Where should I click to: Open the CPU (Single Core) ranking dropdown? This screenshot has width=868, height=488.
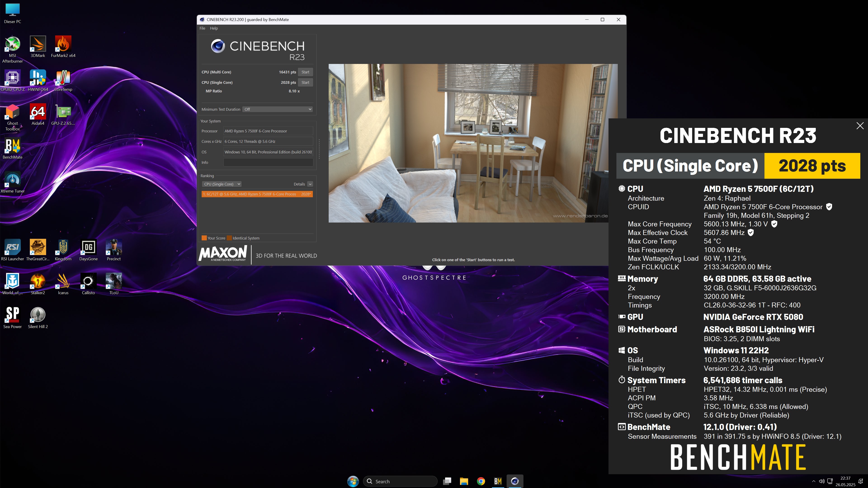coord(222,184)
